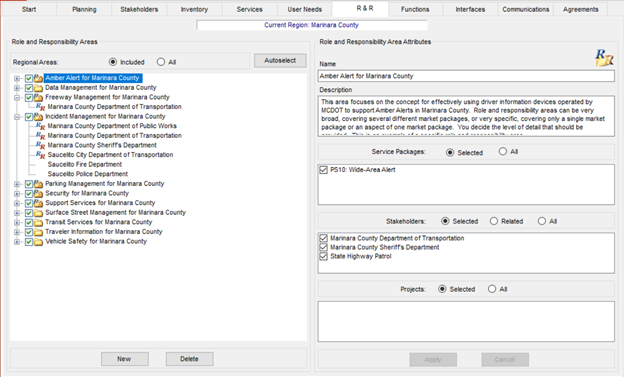Switch to the Stakeholders tab
624x377 pixels.
coord(139,9)
